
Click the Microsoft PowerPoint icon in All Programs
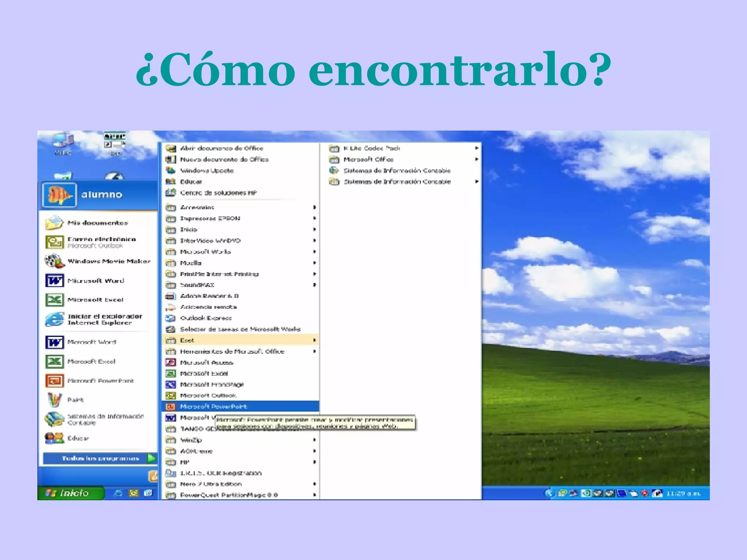170,406
